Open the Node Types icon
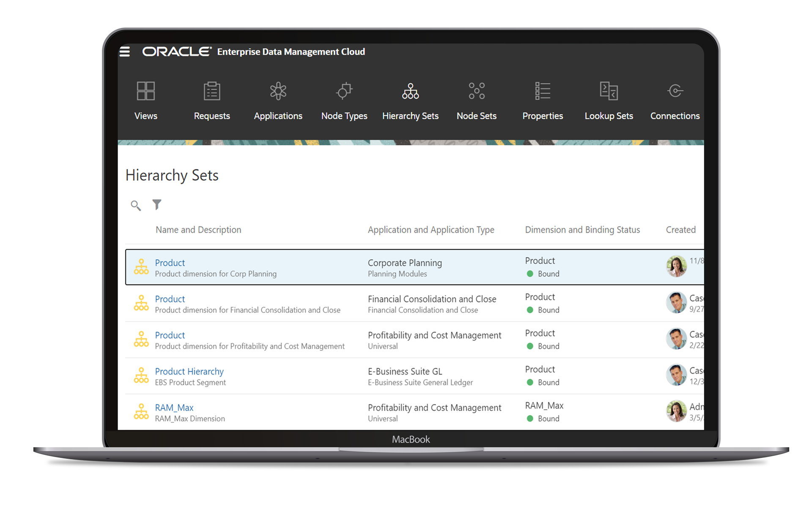 coord(344,91)
